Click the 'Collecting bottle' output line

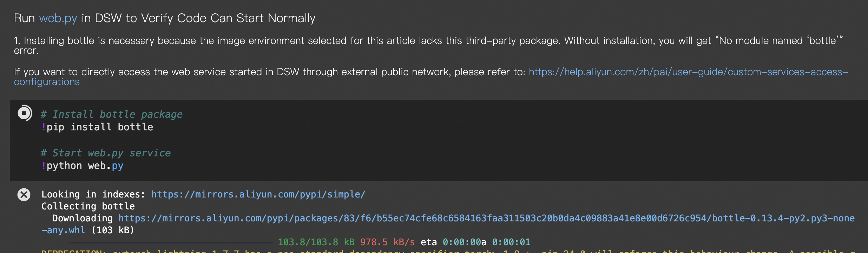(88, 206)
